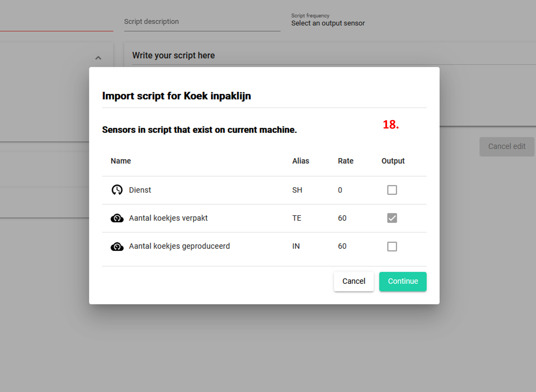Click the TE alias cell
This screenshot has width=536, height=392.
(297, 218)
